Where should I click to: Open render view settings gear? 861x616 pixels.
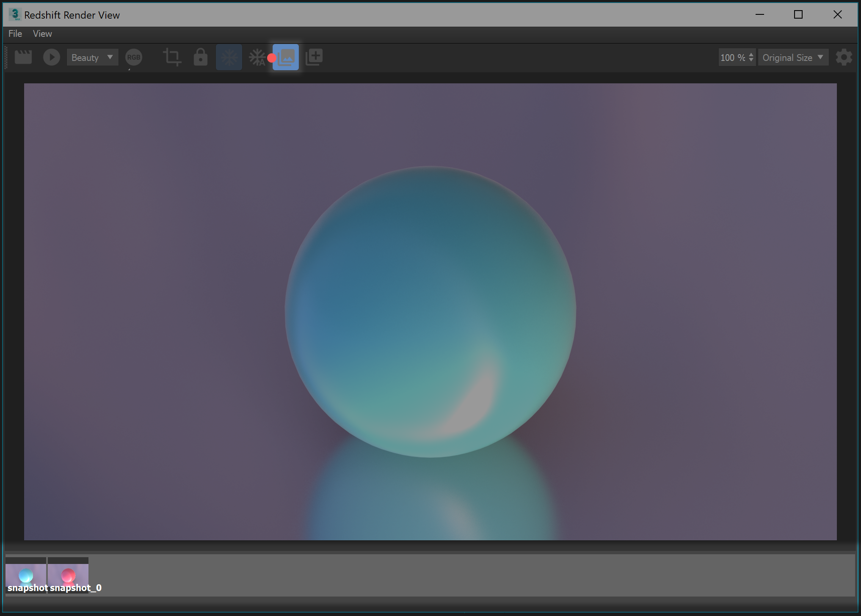pos(844,57)
